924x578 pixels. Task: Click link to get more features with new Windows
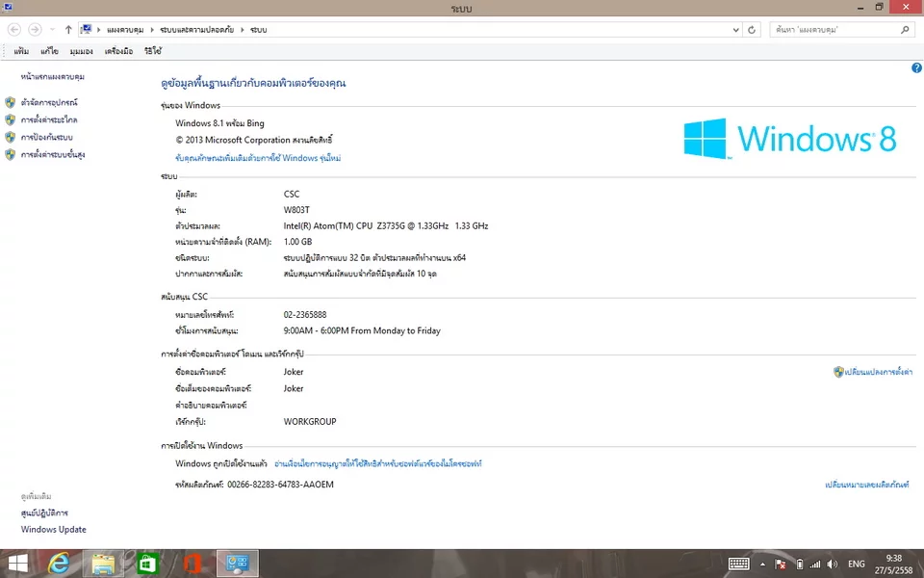(258, 158)
